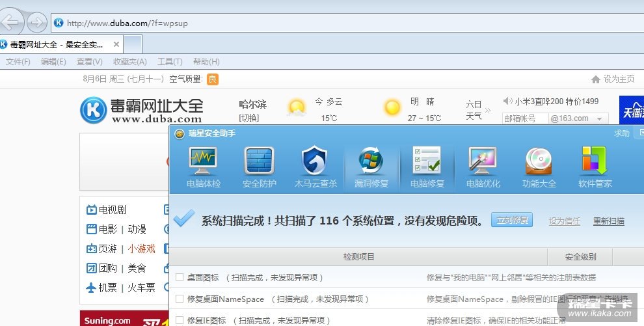Open the 安全防护 security protection icon
The height and width of the screenshot is (326, 644).
[x=259, y=167]
